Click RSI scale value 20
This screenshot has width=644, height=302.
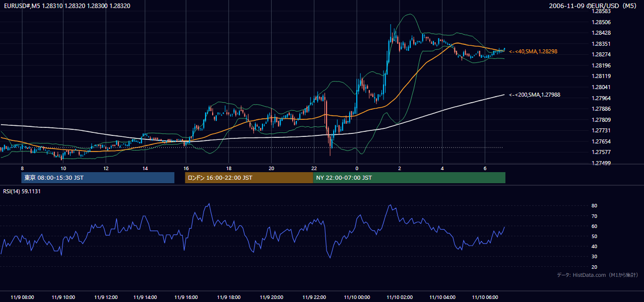tap(594, 267)
